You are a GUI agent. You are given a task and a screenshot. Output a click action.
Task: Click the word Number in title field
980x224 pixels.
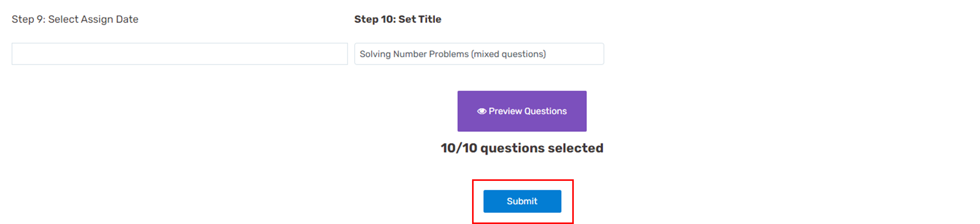[410, 54]
